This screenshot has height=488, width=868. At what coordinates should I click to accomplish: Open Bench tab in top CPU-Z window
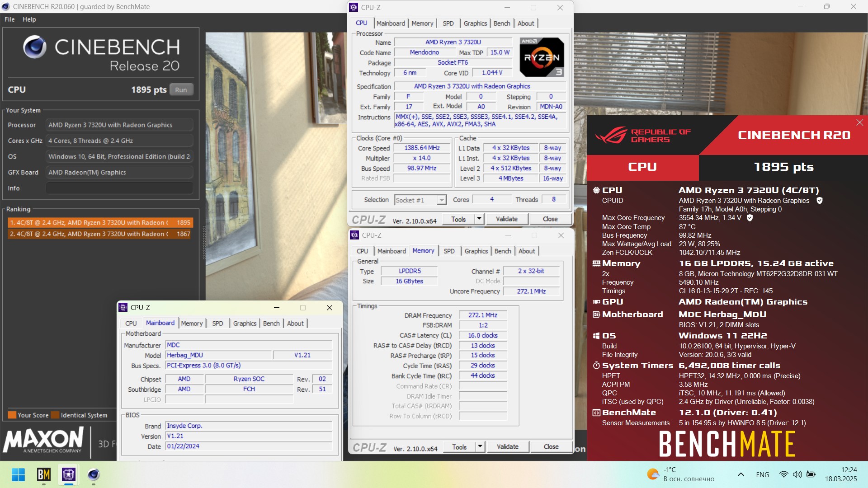point(502,23)
